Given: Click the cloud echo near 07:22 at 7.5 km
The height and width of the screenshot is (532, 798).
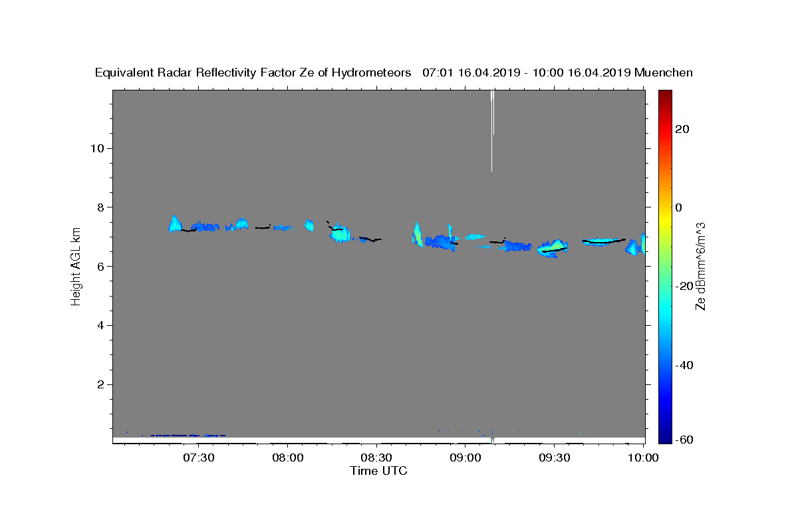Looking at the screenshot, I should pyautogui.click(x=176, y=223).
